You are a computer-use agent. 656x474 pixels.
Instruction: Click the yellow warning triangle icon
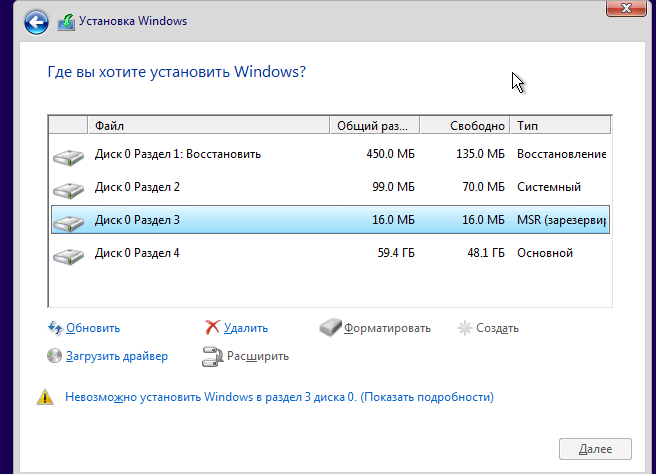pyautogui.click(x=45, y=397)
